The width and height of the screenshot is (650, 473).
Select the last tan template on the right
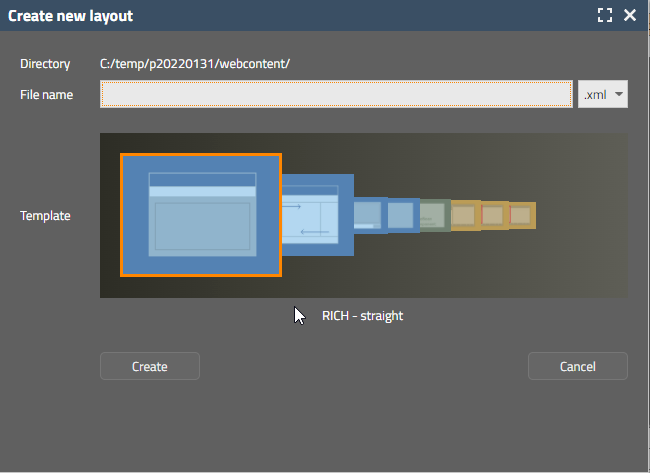[x=522, y=215]
